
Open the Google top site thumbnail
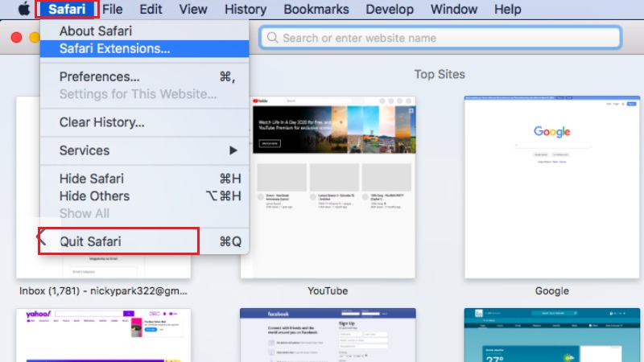(x=552, y=187)
